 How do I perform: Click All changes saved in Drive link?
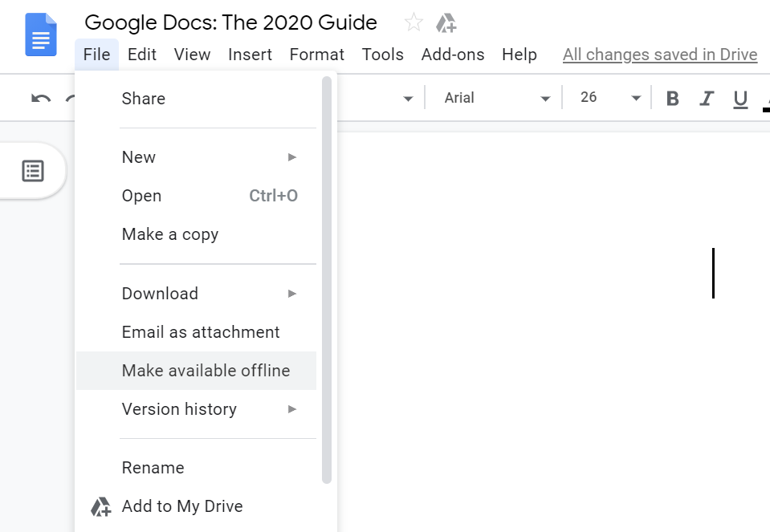[660, 55]
